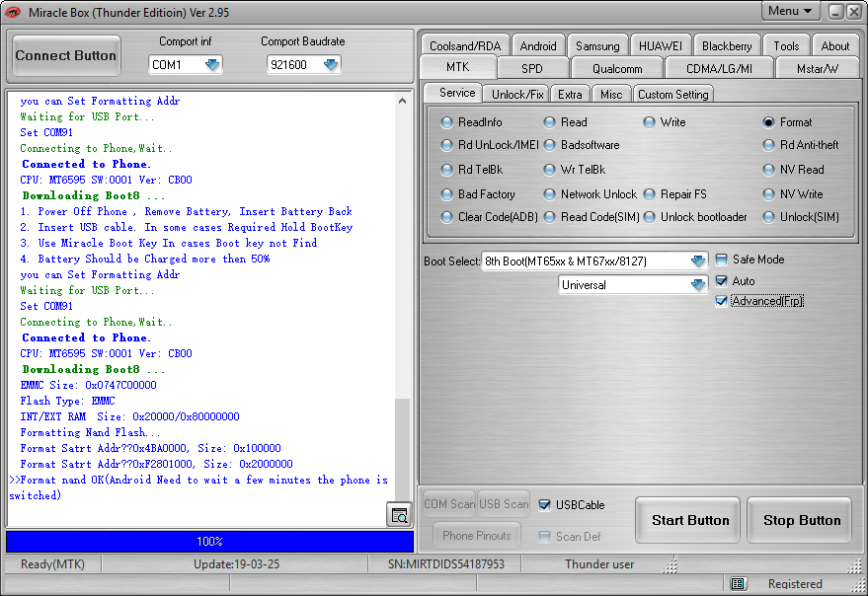Viewport: 868px width, 596px height.
Task: Select the Read Code(SIM) radio option
Action: pos(592,217)
